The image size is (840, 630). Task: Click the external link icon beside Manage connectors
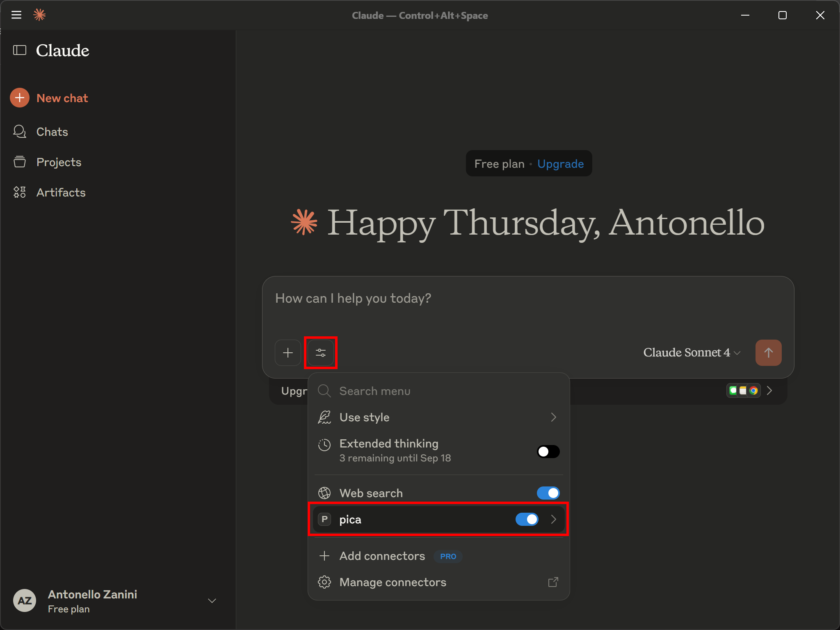point(553,582)
